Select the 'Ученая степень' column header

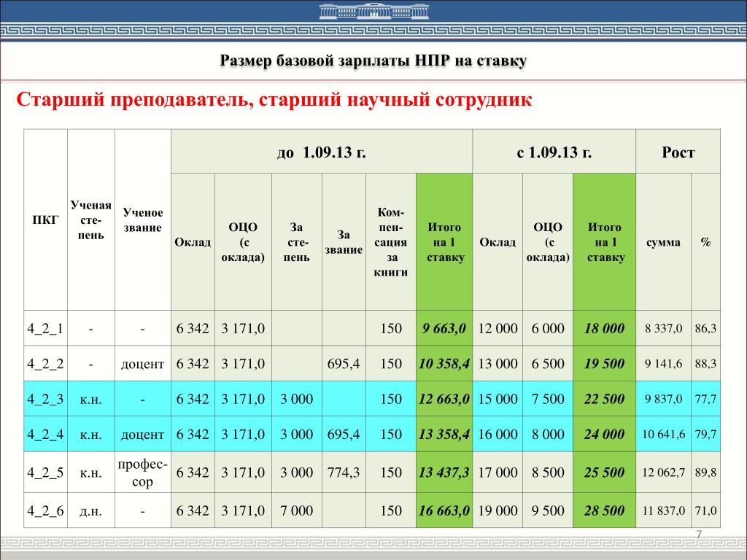tap(91, 220)
